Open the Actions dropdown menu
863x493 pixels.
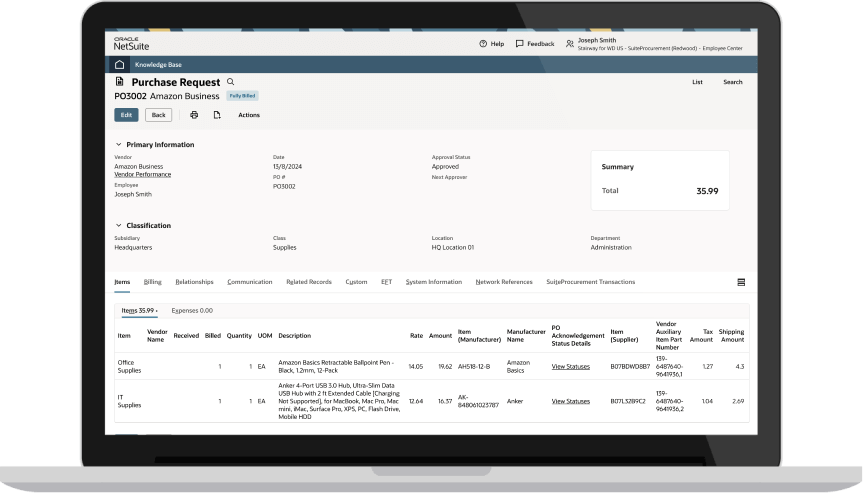click(x=248, y=115)
